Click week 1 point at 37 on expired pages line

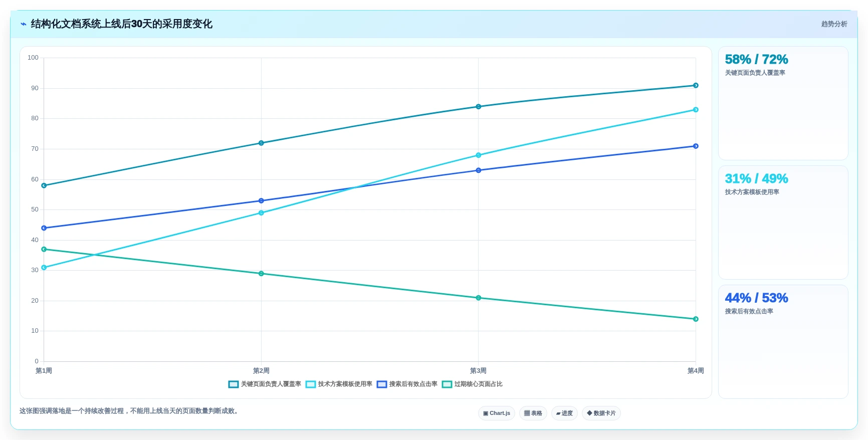(44, 249)
